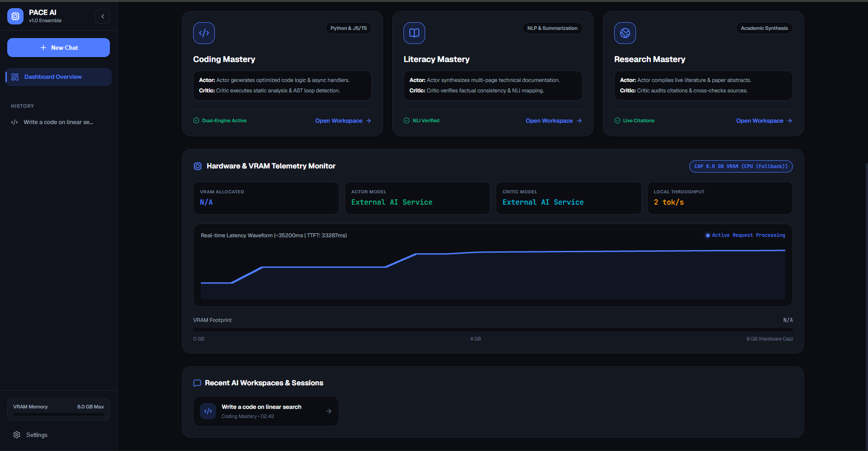
Task: Click the arrow on the recent session card
Action: 329,411
